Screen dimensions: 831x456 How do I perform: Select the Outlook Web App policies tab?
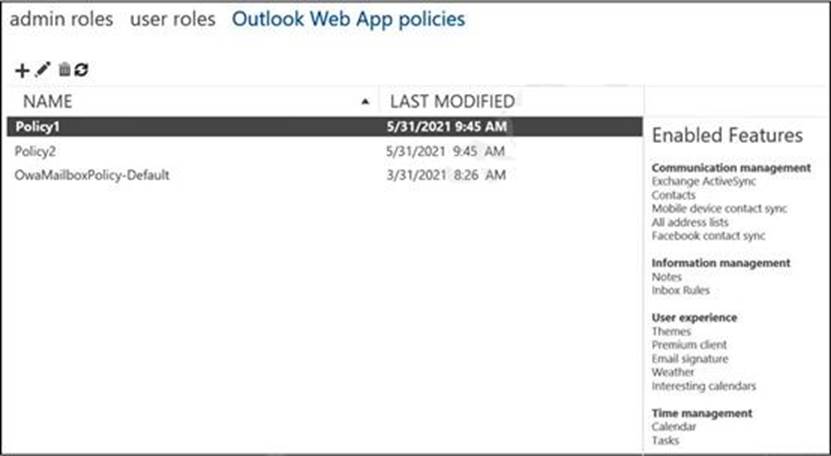coord(348,19)
